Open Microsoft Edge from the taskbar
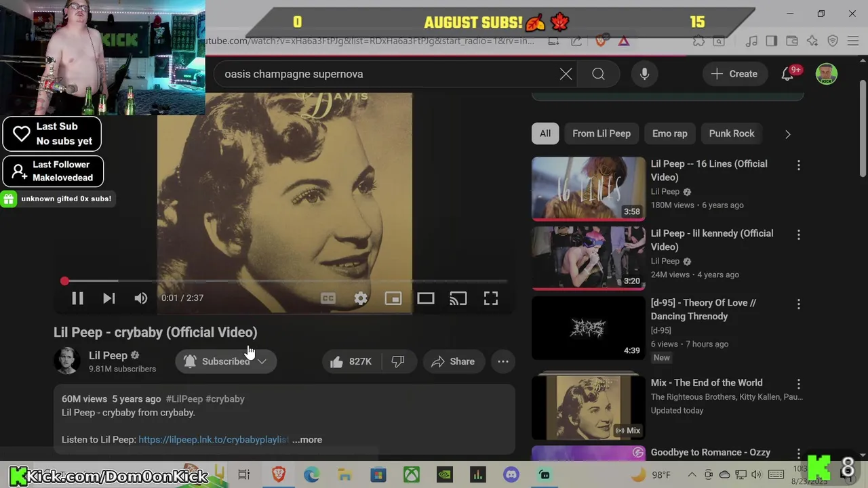 click(311, 474)
